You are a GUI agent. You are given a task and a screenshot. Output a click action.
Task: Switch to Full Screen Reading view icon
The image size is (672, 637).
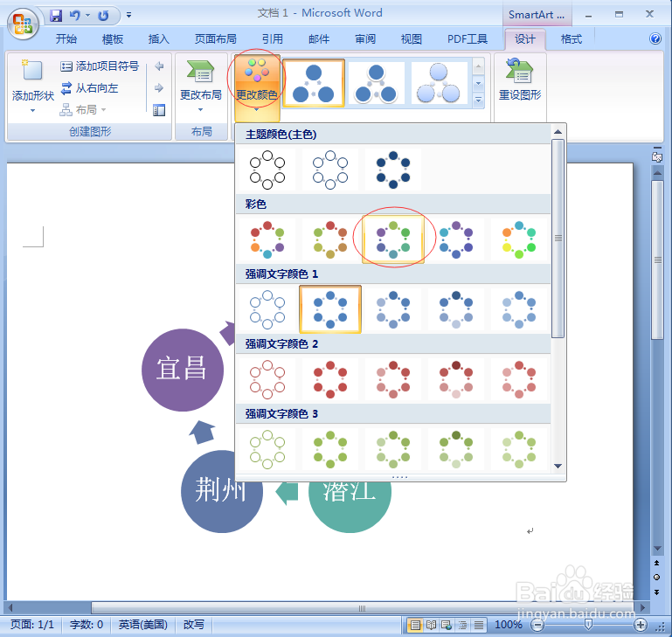tap(431, 625)
